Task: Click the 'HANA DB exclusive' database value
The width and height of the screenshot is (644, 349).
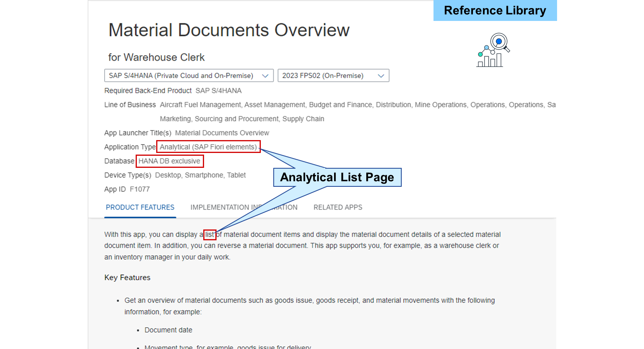Action: [169, 161]
